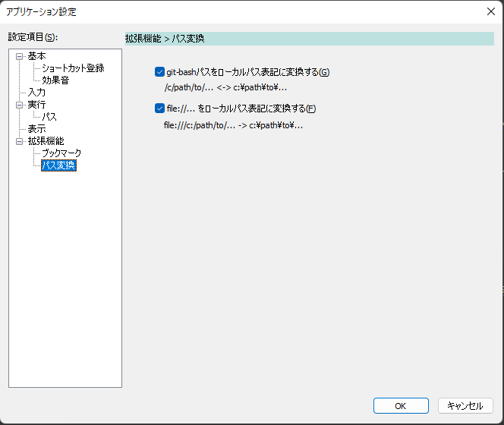Viewport: 504px width, 425px height.
Task: Open ブックマーク settings page
Action: point(61,153)
